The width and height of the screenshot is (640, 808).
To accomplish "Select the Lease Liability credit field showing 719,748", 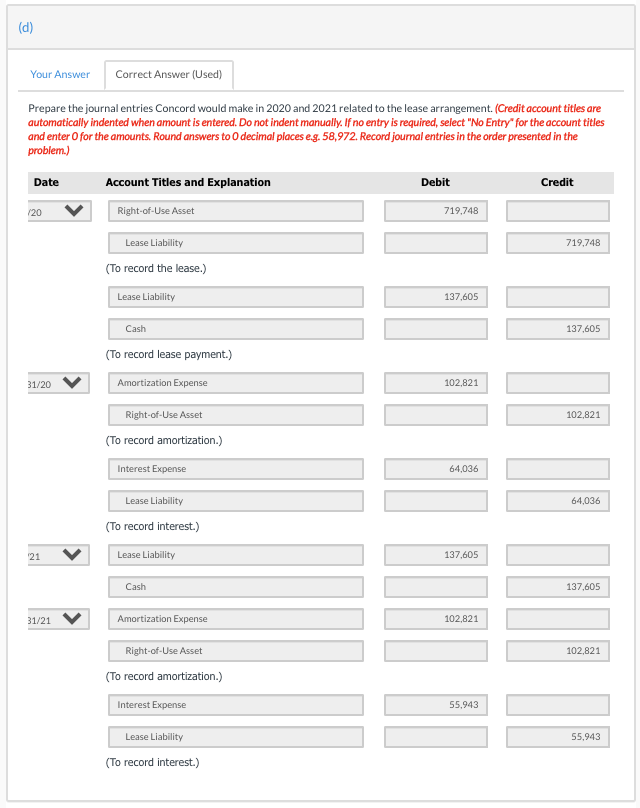I will click(556, 242).
